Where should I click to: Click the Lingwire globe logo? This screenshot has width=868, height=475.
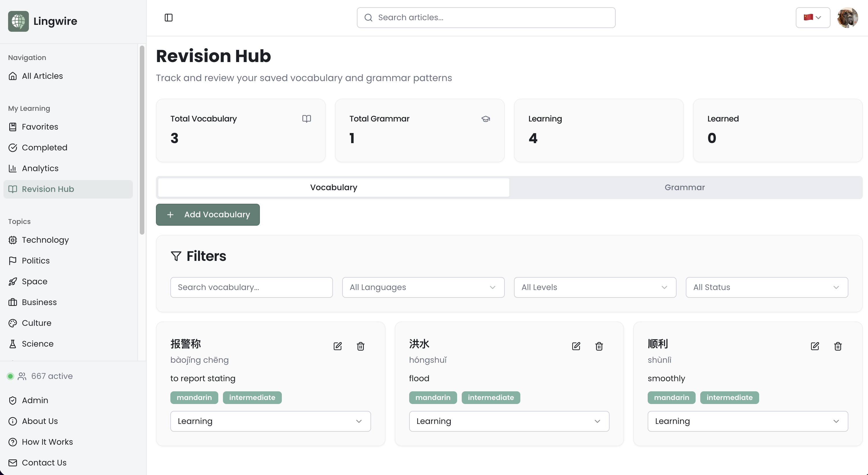point(18,21)
